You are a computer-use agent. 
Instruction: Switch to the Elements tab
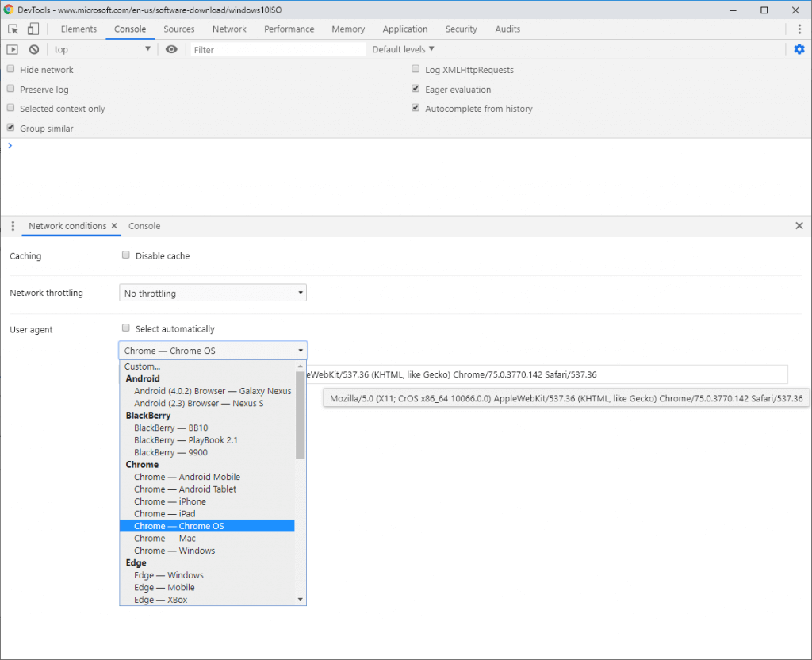point(79,29)
